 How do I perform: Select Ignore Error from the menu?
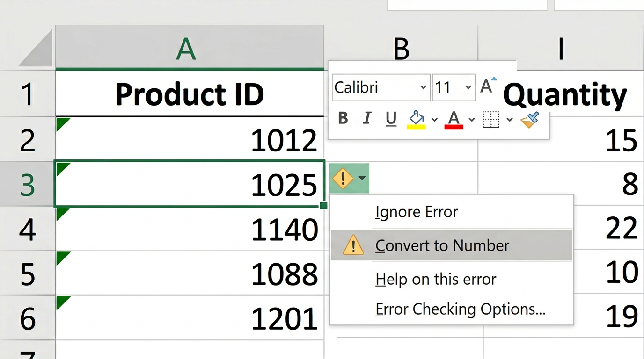417,212
